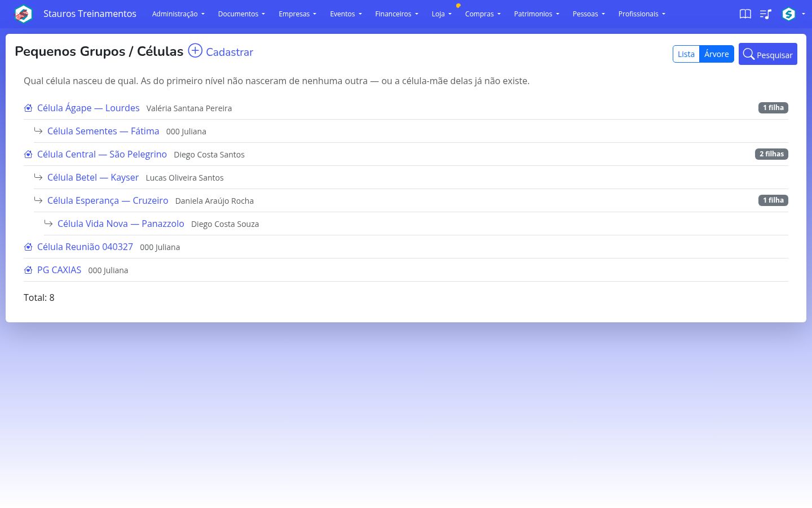Viewport: 812px width, 508px height.
Task: Switch to Árvore view
Action: click(x=717, y=54)
